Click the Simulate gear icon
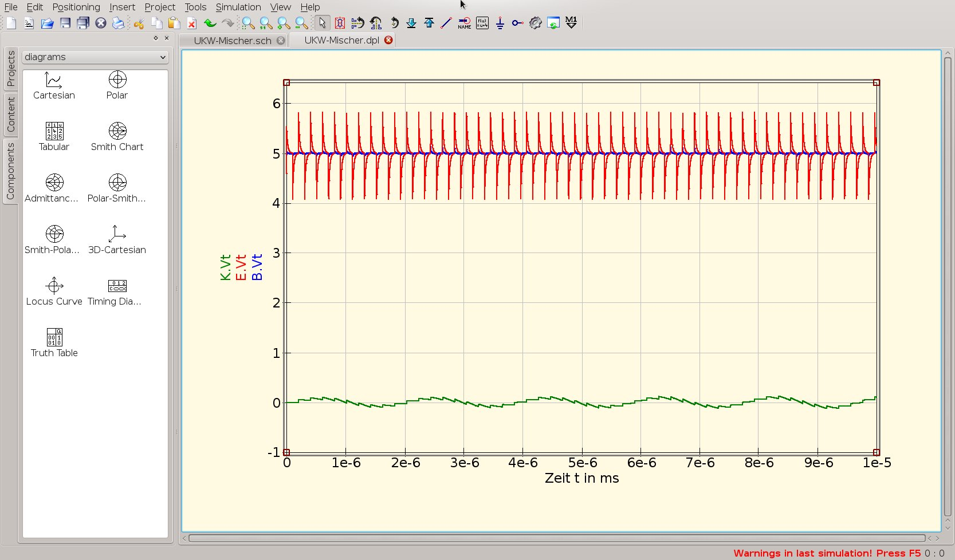 click(x=535, y=23)
